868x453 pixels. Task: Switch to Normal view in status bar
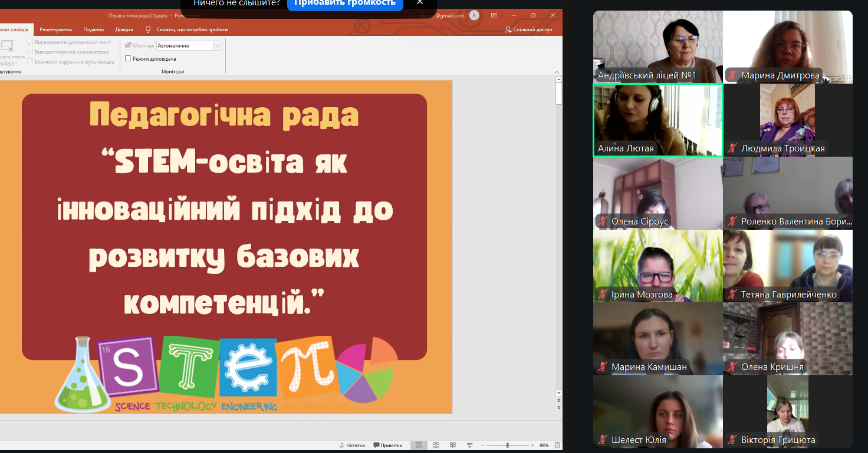(419, 445)
